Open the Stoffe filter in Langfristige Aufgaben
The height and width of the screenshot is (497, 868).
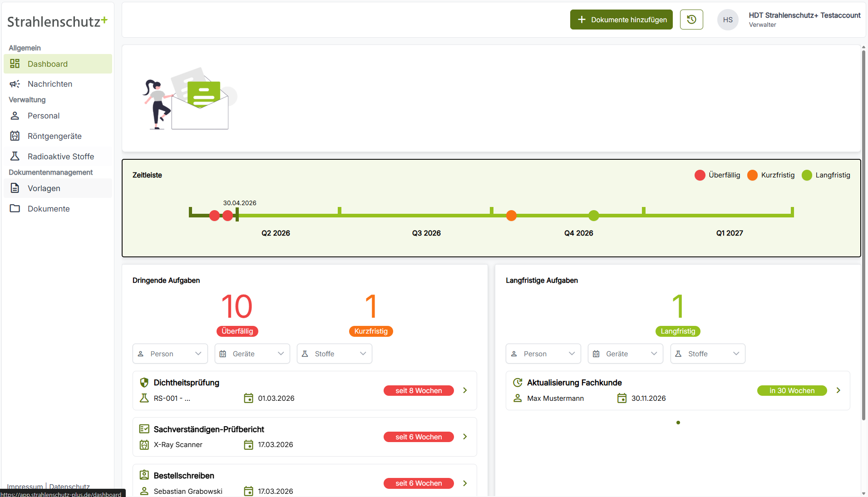(x=708, y=354)
